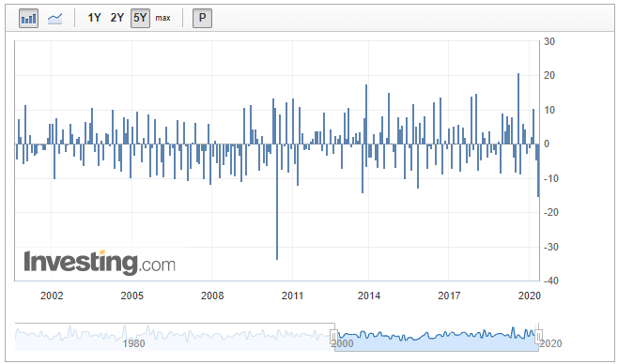Click the 2014 x-axis label
The width and height of the screenshot is (618, 364).
(x=369, y=296)
